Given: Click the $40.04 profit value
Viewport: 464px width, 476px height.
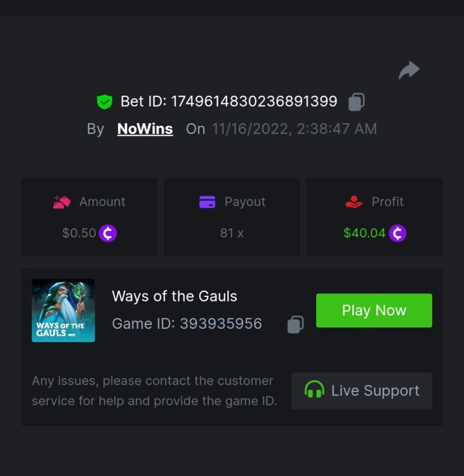Looking at the screenshot, I should pyautogui.click(x=364, y=233).
